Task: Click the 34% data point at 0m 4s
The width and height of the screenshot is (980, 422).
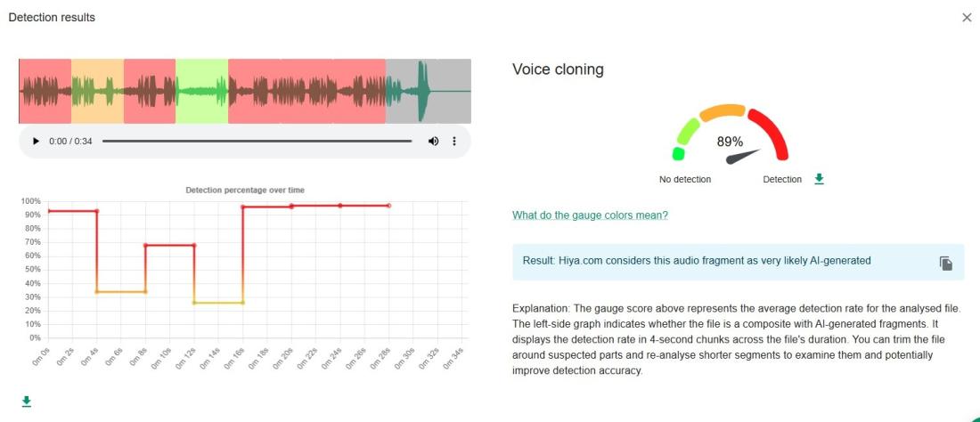Action: click(x=97, y=292)
